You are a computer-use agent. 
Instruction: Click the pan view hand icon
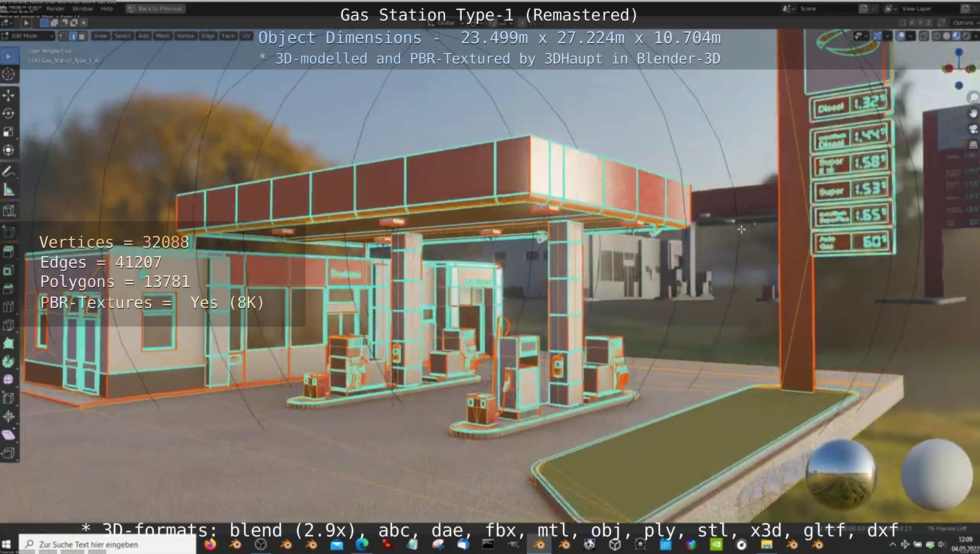pyautogui.click(x=973, y=113)
